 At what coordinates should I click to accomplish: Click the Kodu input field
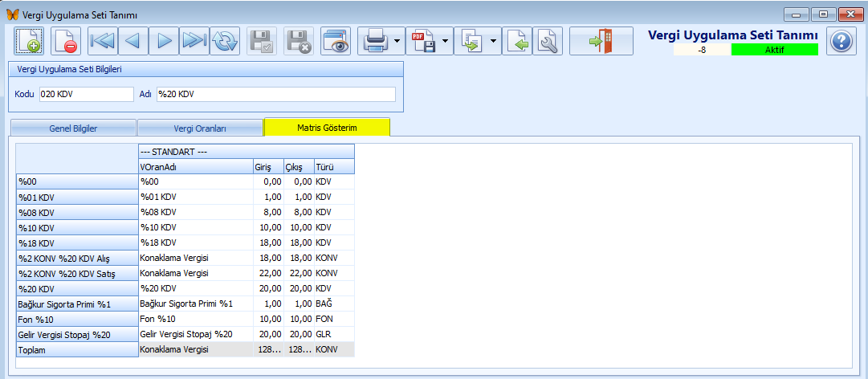86,94
